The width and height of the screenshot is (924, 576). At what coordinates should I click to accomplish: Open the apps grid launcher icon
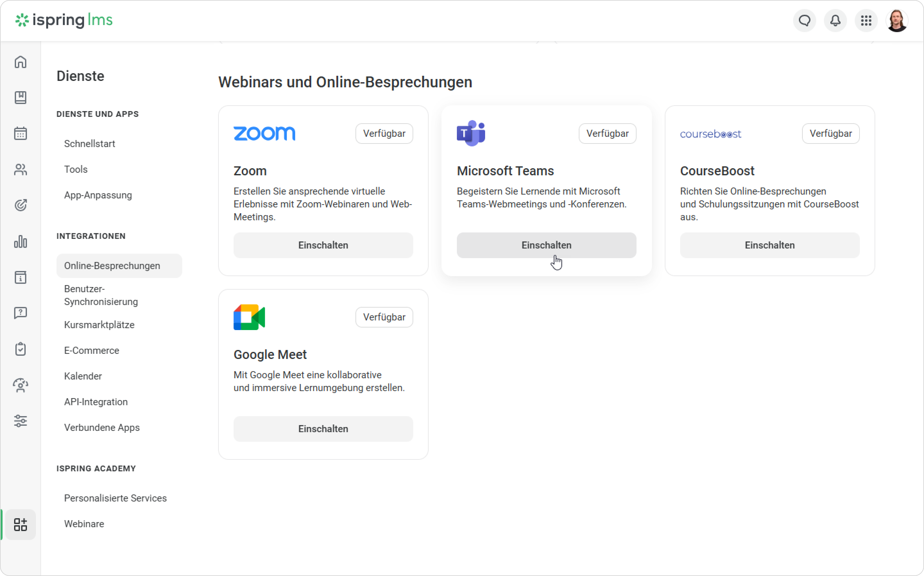(866, 21)
